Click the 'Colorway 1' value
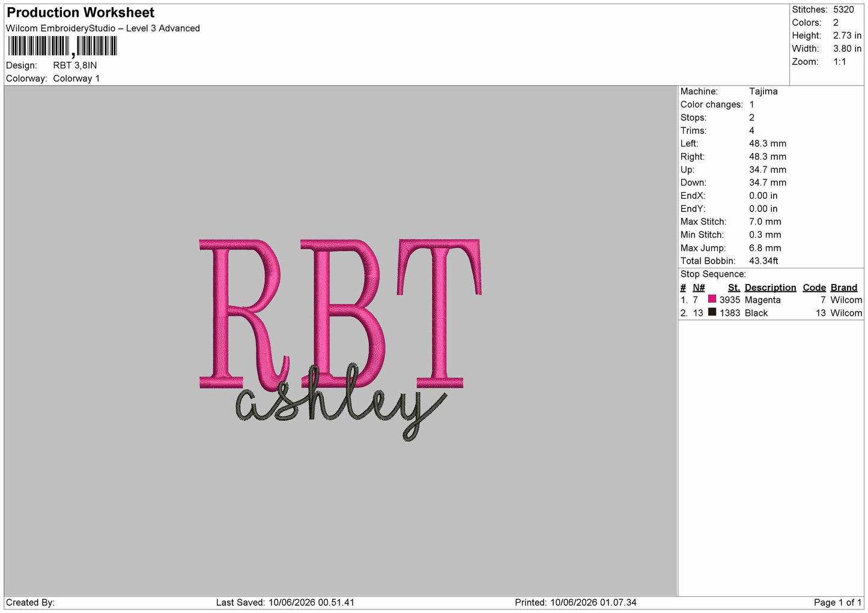The width and height of the screenshot is (868, 613). click(x=76, y=79)
